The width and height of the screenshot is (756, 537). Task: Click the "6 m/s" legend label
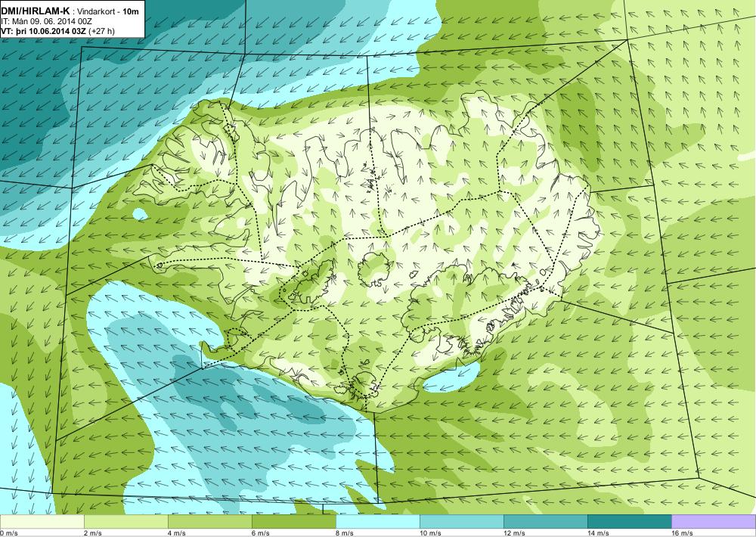(261, 532)
